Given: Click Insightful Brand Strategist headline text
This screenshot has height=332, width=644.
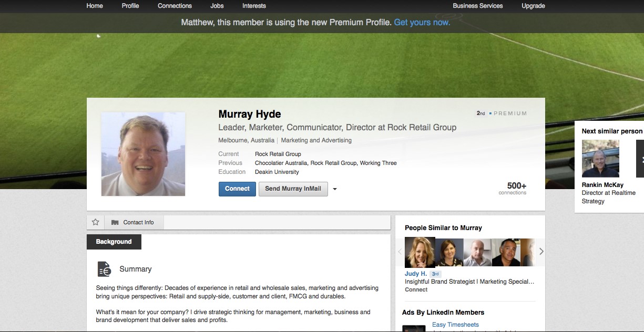Looking at the screenshot, I should (469, 282).
